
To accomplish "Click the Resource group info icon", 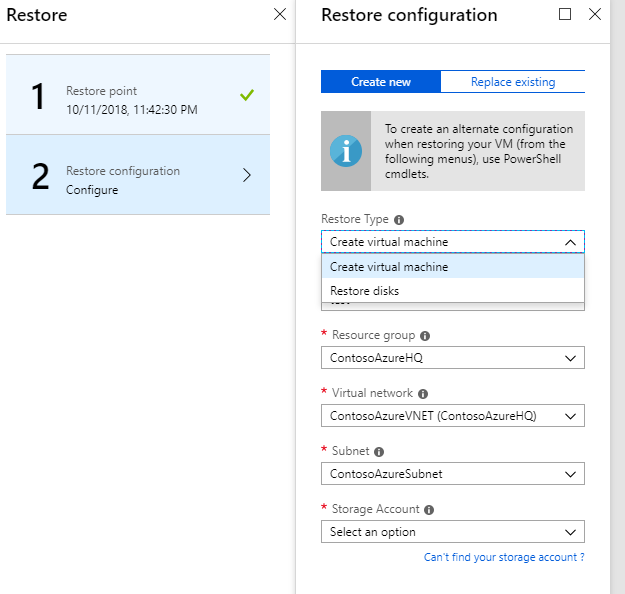I will (425, 336).
